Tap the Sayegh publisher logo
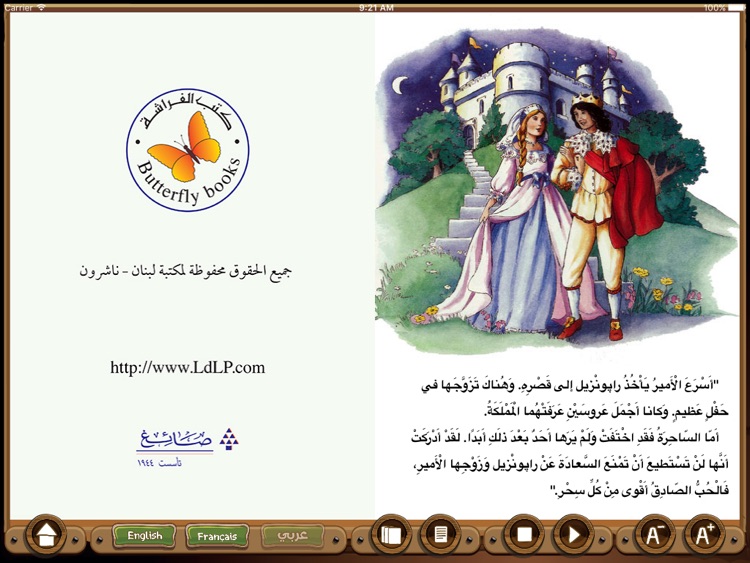This screenshot has height=563, width=750. pyautogui.click(x=188, y=446)
